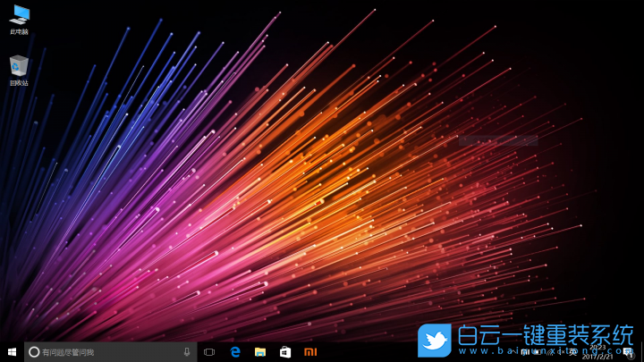Open the 此电脑 desktop icon
This screenshot has width=644, height=362.
19,20
